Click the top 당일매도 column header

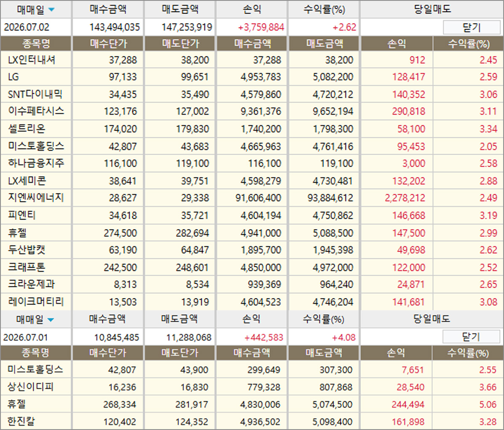[432, 9]
